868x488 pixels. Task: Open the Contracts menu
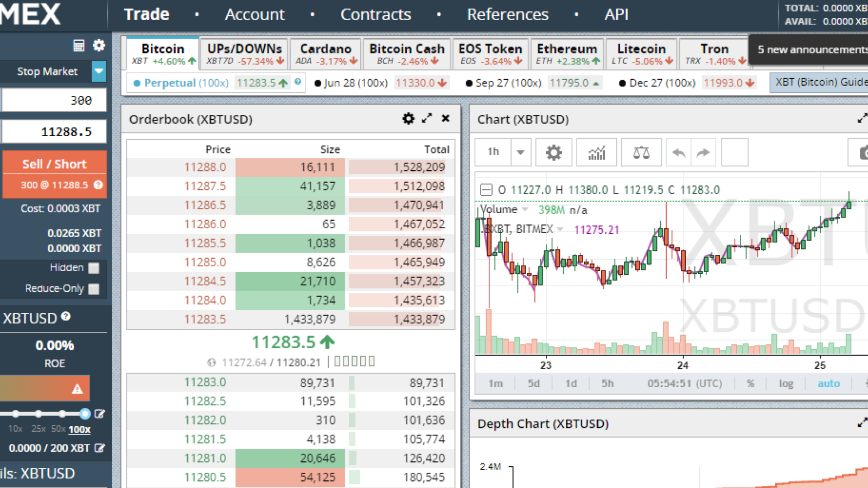376,15
